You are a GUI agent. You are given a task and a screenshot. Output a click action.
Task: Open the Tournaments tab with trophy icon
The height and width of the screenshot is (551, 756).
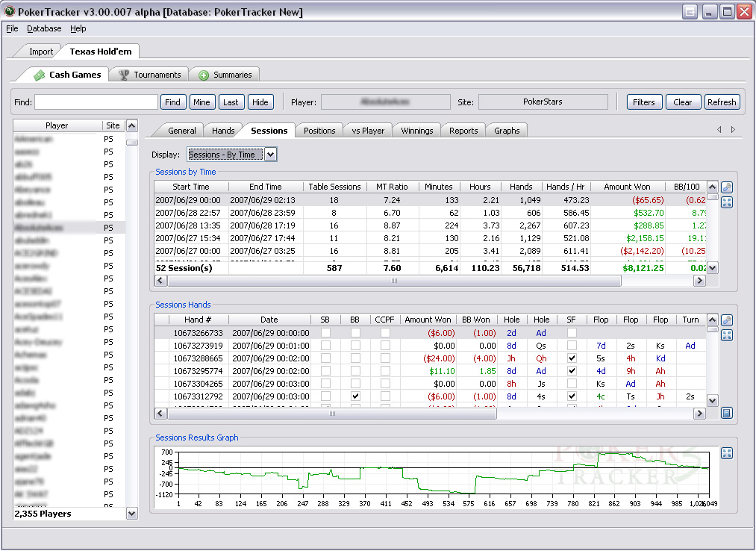(151, 75)
